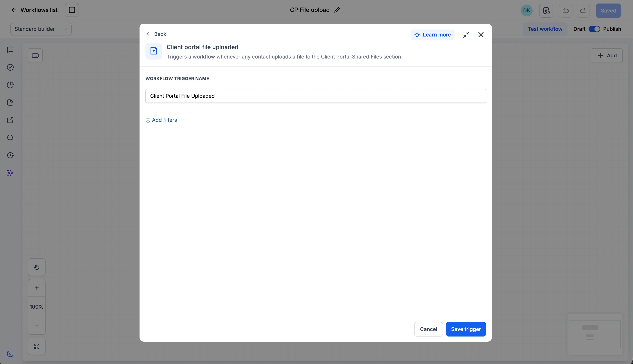Screen dimensions: 633x364
Task: Click the Add button on the canvas
Action: point(606,56)
